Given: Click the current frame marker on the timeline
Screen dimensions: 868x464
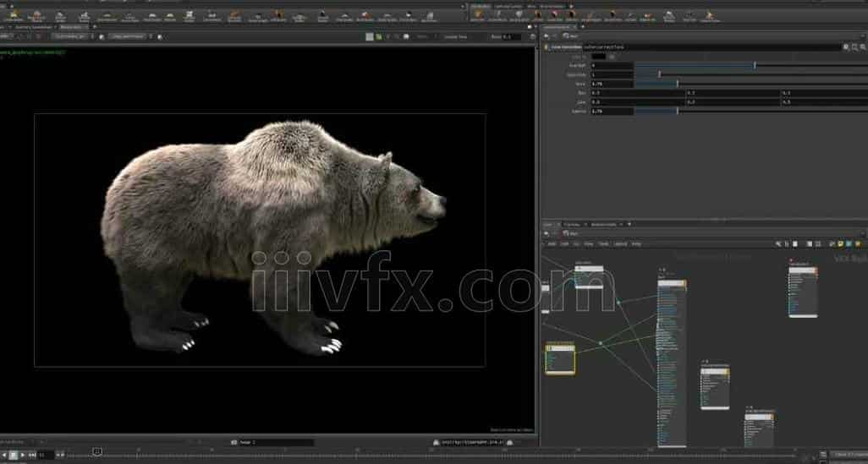Looking at the screenshot, I should [97, 452].
